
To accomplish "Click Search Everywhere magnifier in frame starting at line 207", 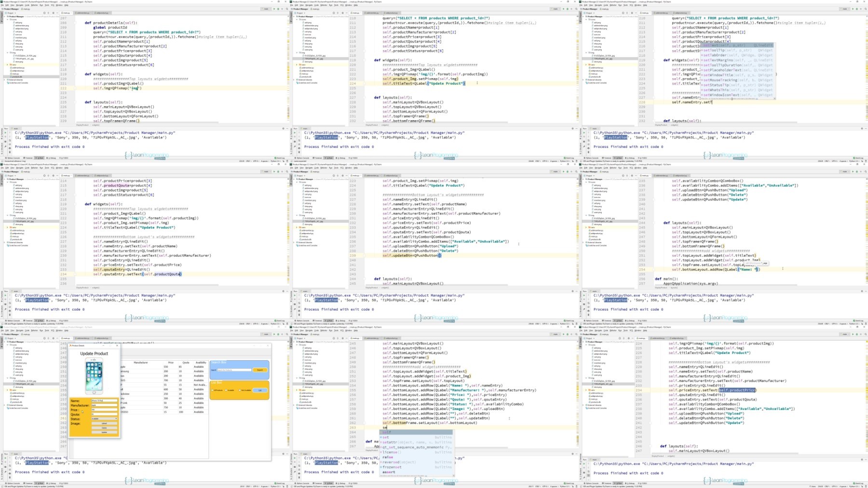I will click(287, 9).
